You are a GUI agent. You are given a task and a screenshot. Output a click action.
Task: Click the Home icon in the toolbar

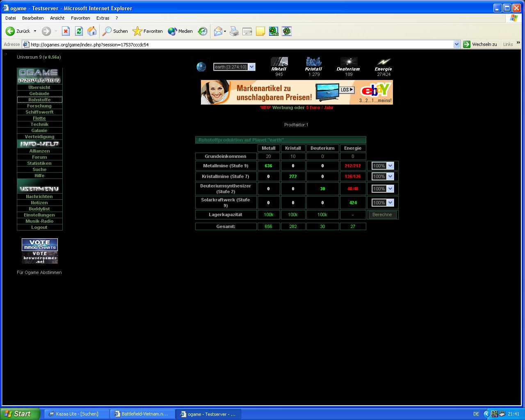(x=92, y=31)
